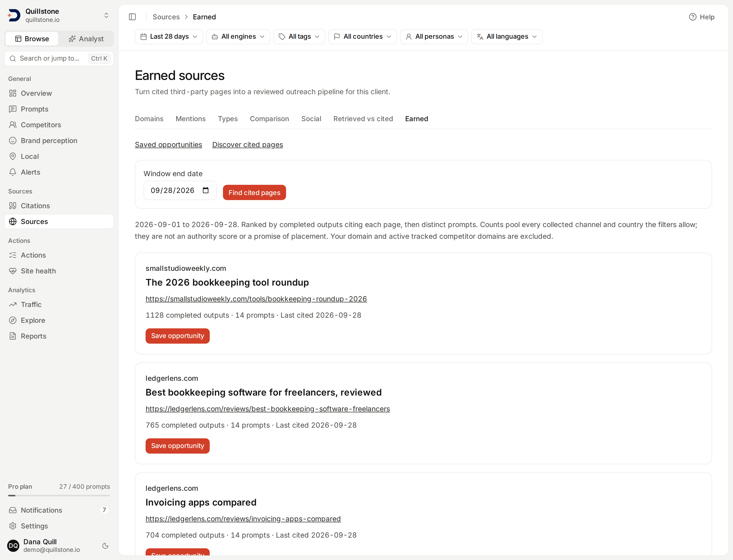
Task: Open Competitors page
Action: pos(59,125)
